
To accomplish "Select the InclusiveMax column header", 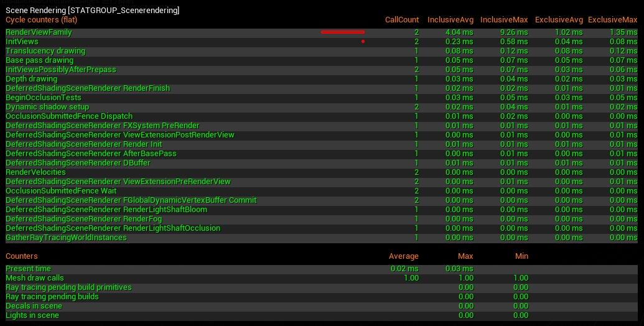I will pos(504,20).
